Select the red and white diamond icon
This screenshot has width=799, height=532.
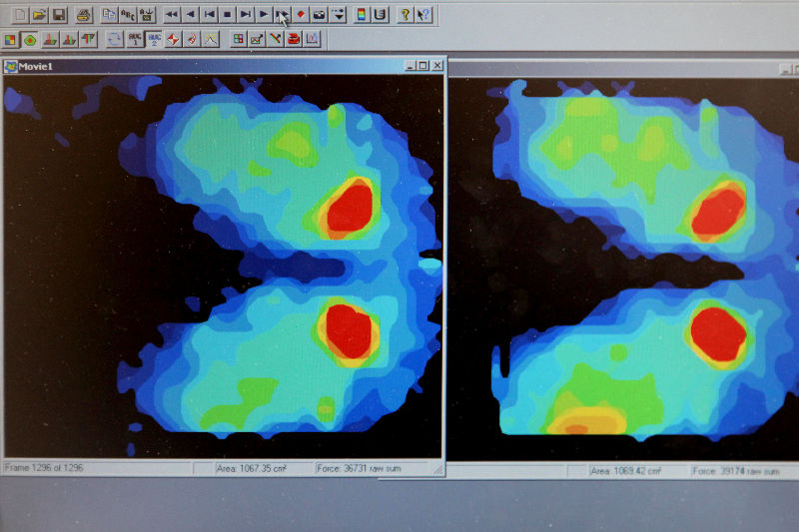pos(173,39)
